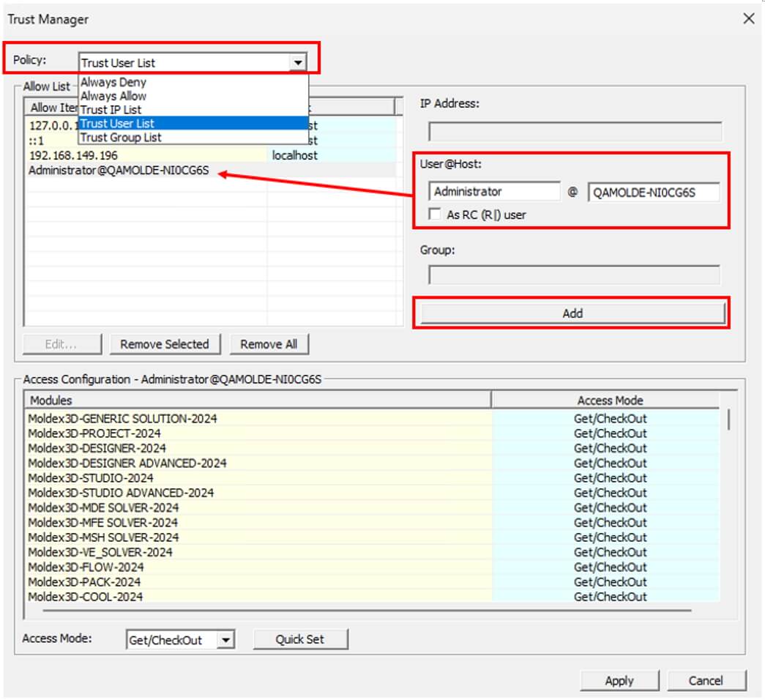
Task: Choose Always Allow policy option
Action: point(193,96)
